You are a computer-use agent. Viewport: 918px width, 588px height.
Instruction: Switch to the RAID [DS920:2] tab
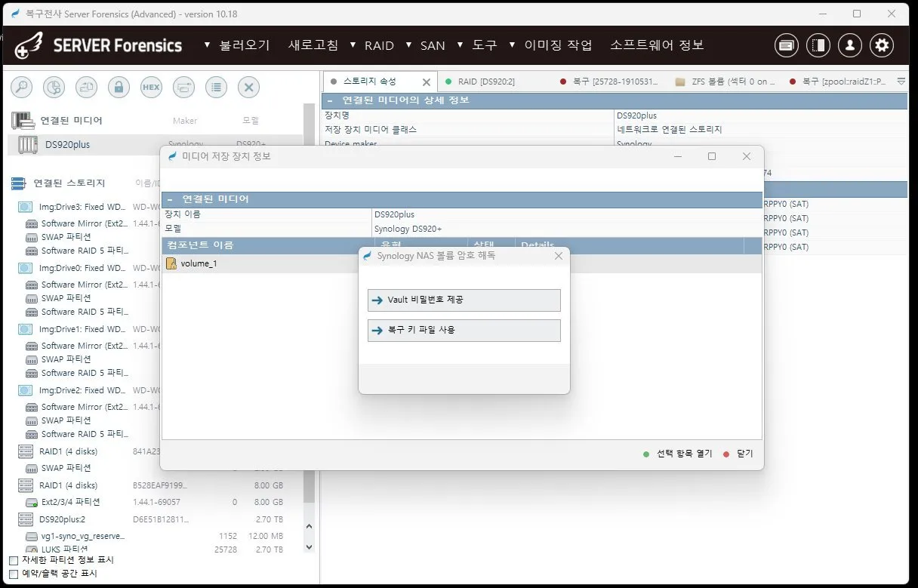point(486,82)
